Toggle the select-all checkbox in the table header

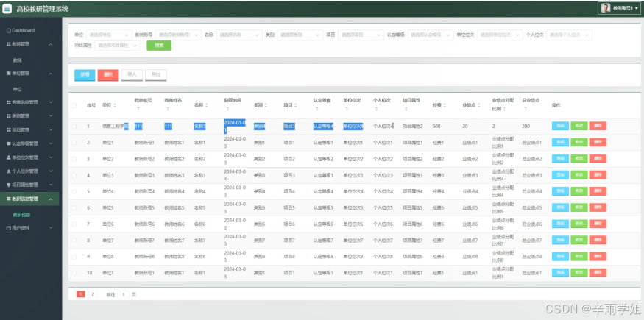tap(74, 105)
